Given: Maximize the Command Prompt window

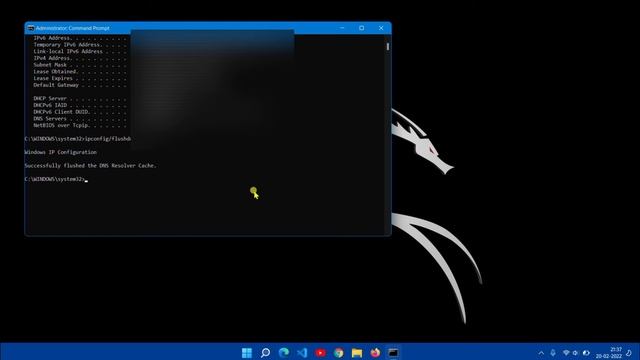Looking at the screenshot, I should pos(362,28).
